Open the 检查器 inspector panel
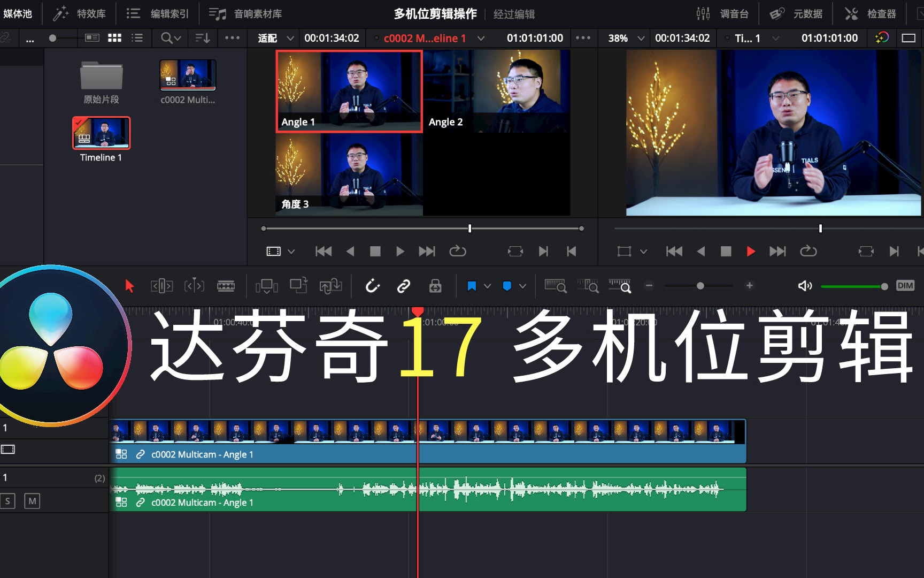Viewport: 924px width, 578px height. pyautogui.click(x=870, y=13)
